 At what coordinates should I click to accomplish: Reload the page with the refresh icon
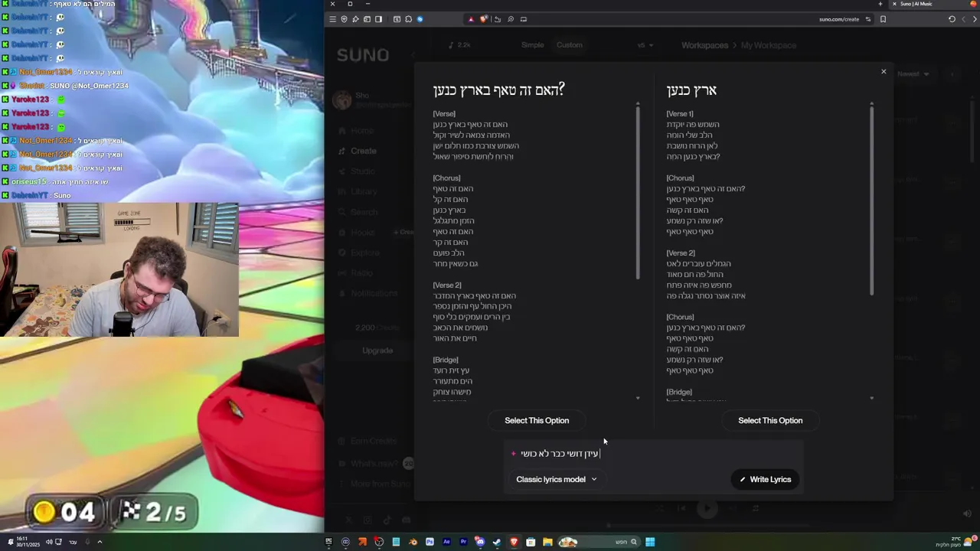tap(952, 19)
